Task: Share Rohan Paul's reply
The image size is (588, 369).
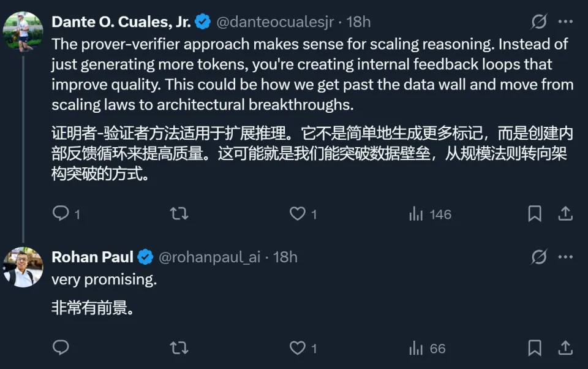Action: point(565,348)
